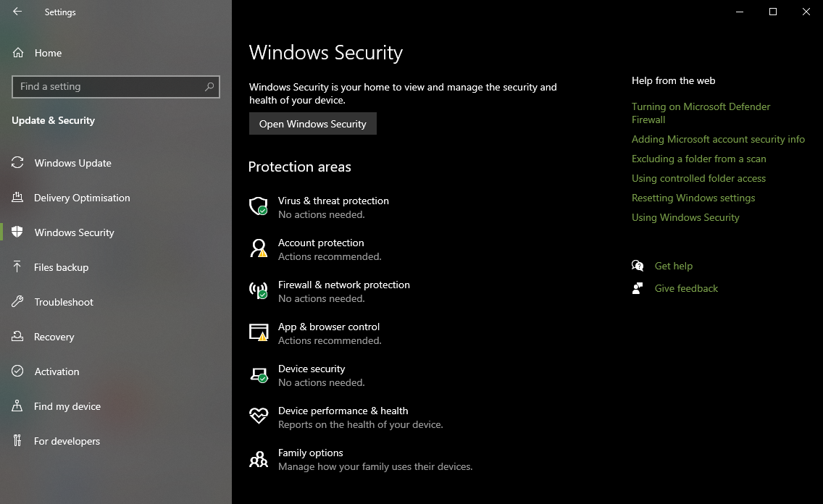Open Account protection title text

click(321, 243)
